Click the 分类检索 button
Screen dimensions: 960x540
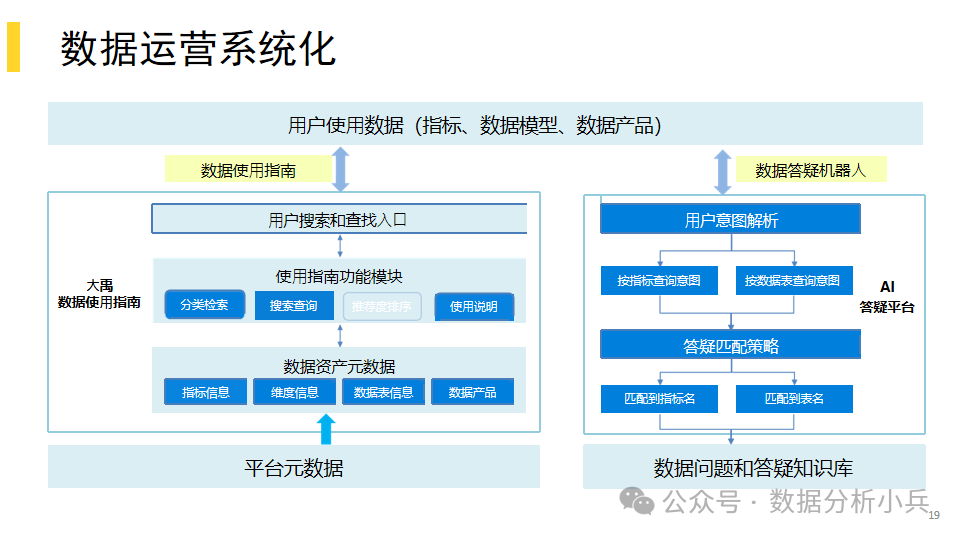204,305
